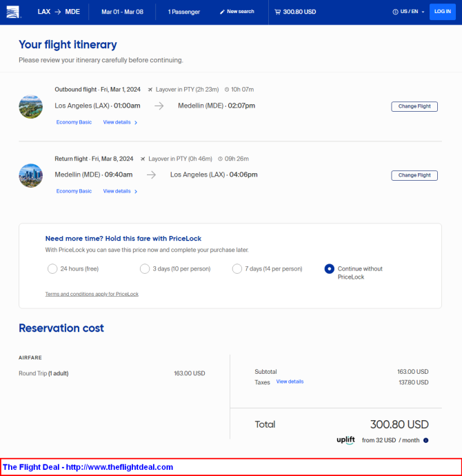Click the pencil icon beside New search
Screen dimensions: 462x476
pos(222,12)
